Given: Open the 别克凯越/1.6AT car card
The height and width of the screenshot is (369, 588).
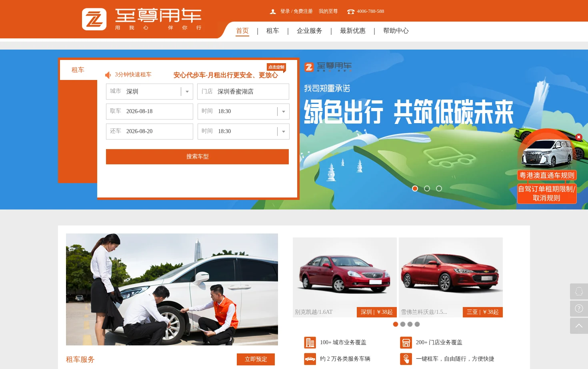Looking at the screenshot, I should (x=345, y=277).
